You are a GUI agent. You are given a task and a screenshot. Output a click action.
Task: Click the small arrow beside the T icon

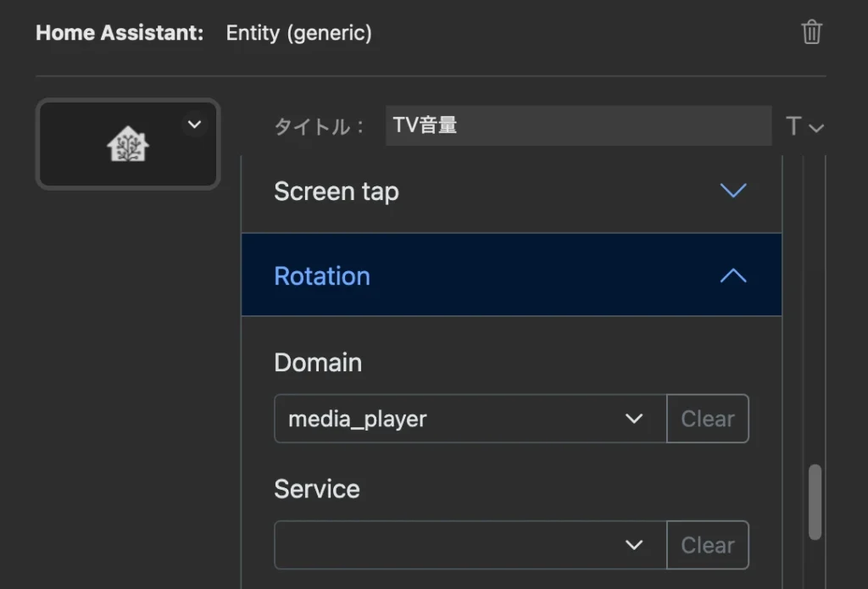click(816, 129)
